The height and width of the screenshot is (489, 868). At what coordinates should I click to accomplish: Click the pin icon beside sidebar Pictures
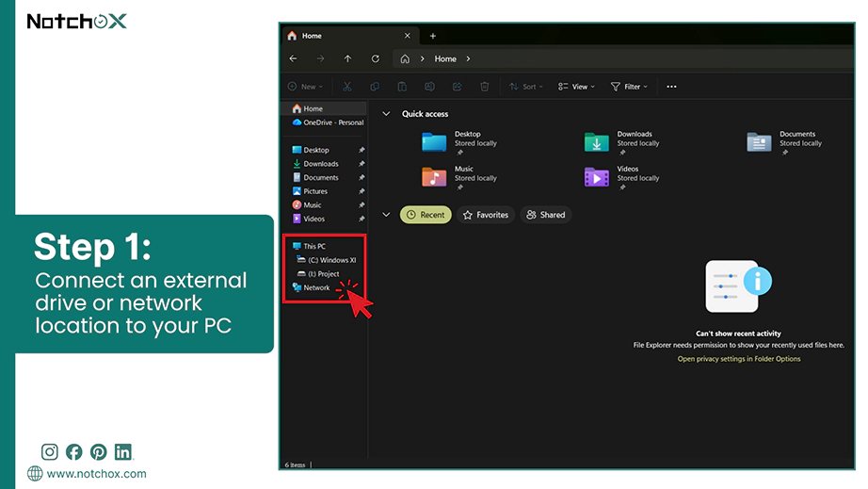tap(362, 191)
